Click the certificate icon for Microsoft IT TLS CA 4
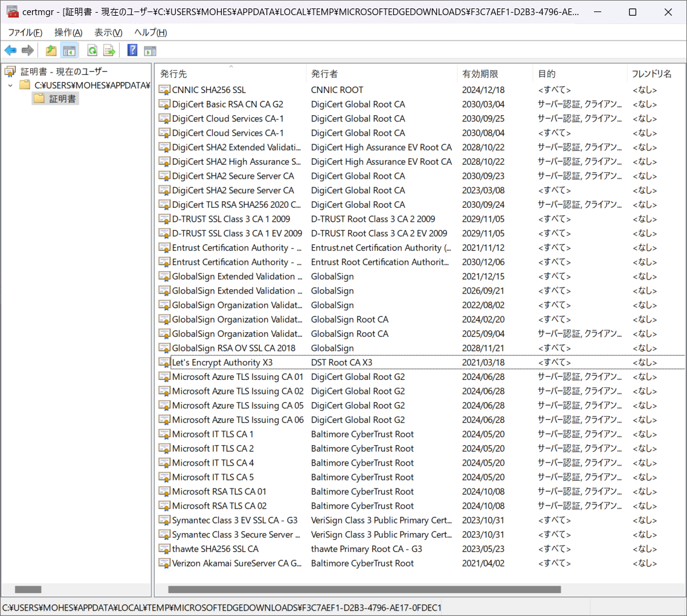Viewport: 687px width, 616px height. [x=164, y=463]
